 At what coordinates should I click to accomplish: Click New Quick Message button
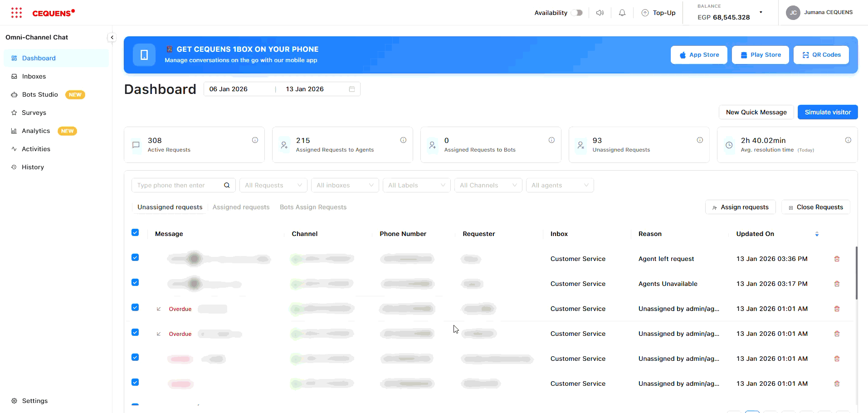pyautogui.click(x=756, y=112)
